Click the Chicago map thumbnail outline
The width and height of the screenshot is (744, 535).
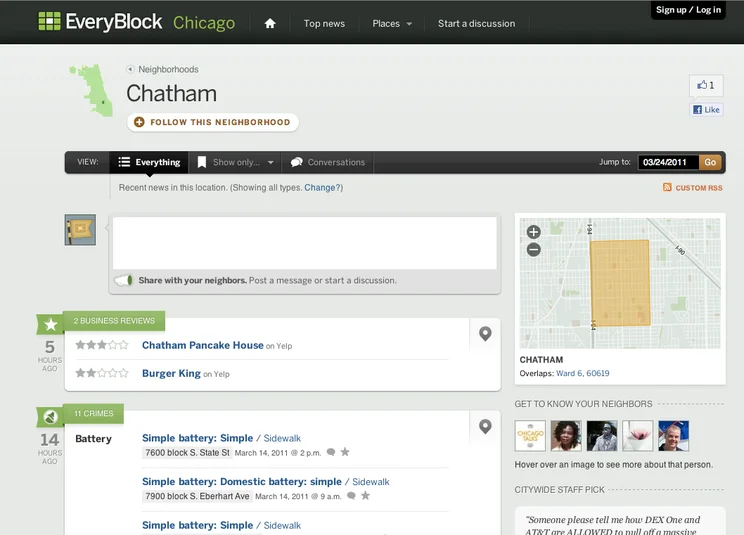pos(93,90)
